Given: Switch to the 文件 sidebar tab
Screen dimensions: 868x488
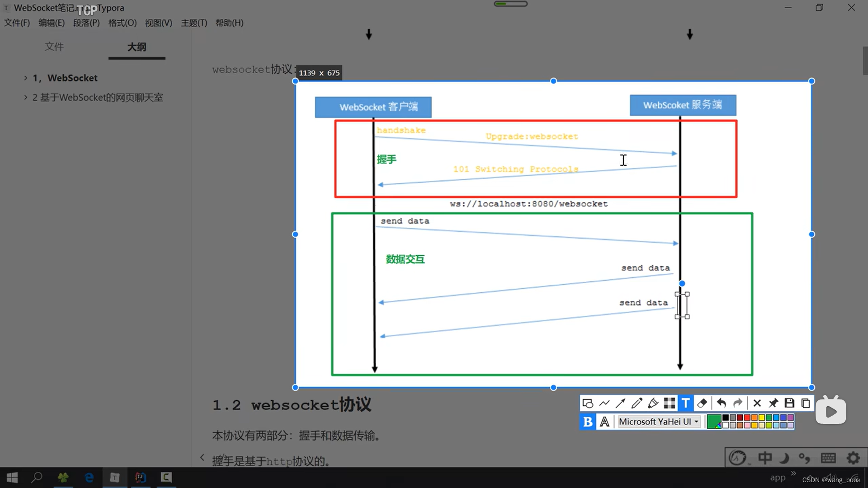Looking at the screenshot, I should pyautogui.click(x=54, y=47).
